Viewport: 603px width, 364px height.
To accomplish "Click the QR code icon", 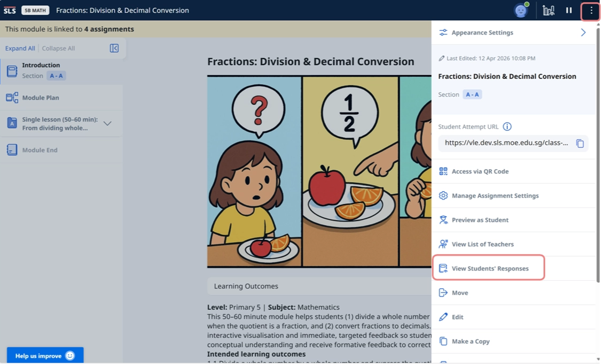I will [443, 171].
